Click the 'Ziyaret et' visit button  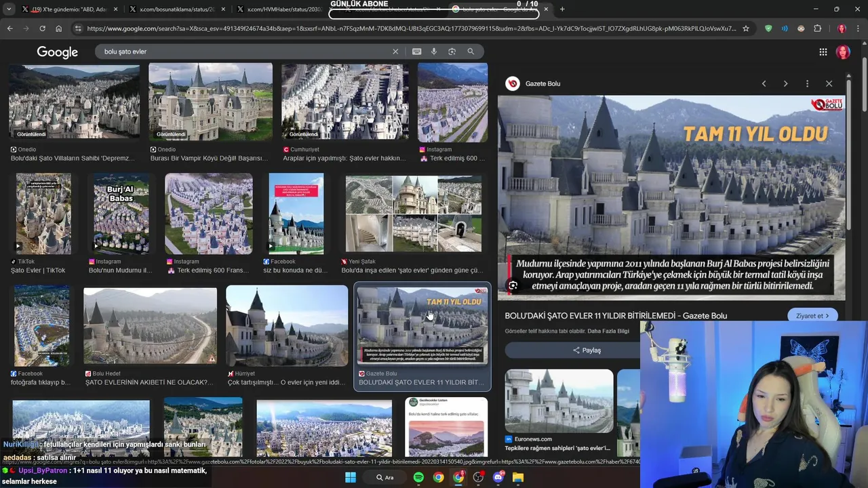pyautogui.click(x=812, y=316)
